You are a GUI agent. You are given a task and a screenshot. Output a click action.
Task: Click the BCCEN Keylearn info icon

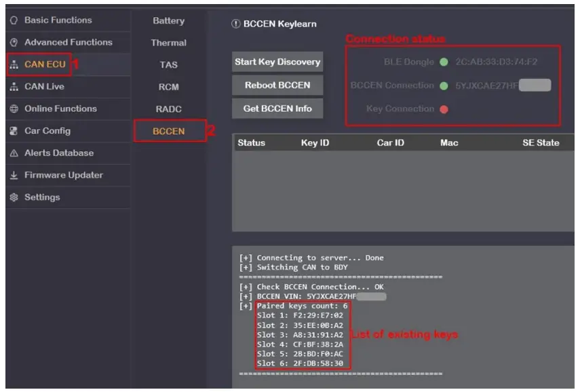(234, 23)
